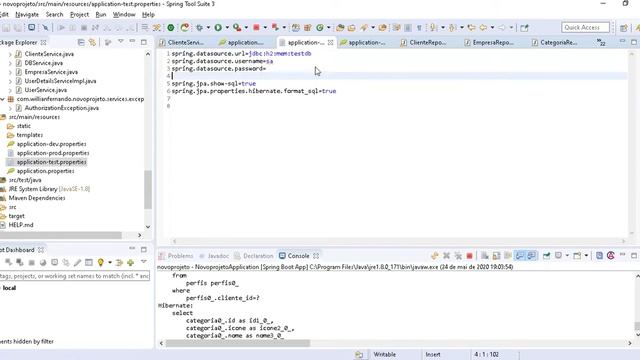Image resolution: width=640 pixels, height=360 pixels.
Task: Toggle Word Wrap in Console toolbar
Action: (508, 256)
